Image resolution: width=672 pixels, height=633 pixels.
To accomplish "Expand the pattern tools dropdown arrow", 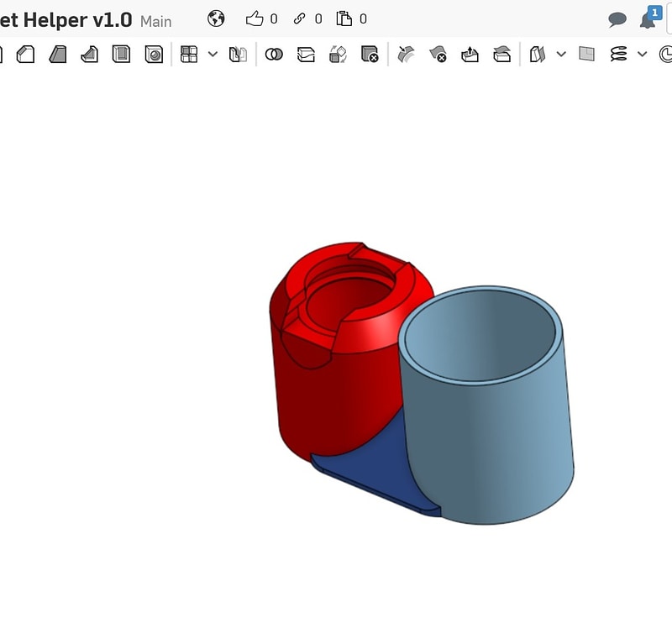I will (213, 55).
